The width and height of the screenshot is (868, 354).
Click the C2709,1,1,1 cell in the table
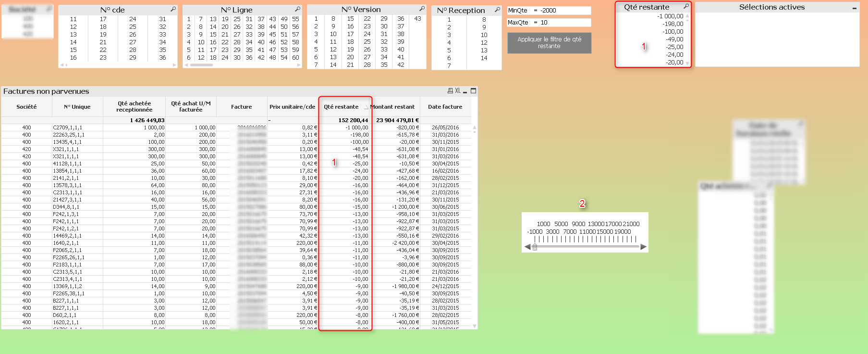77,128
